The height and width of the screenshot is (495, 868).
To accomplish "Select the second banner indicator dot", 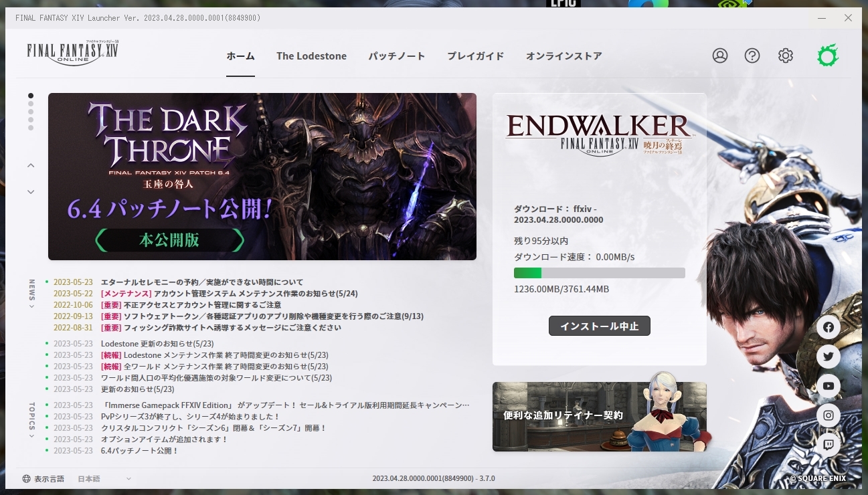I will [31, 104].
